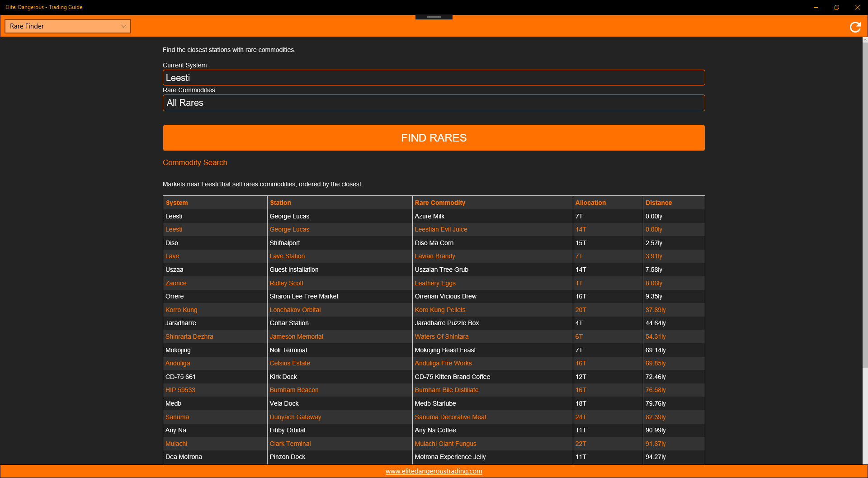
Task: Click the scrollbar up arrow
Action: pos(865,40)
